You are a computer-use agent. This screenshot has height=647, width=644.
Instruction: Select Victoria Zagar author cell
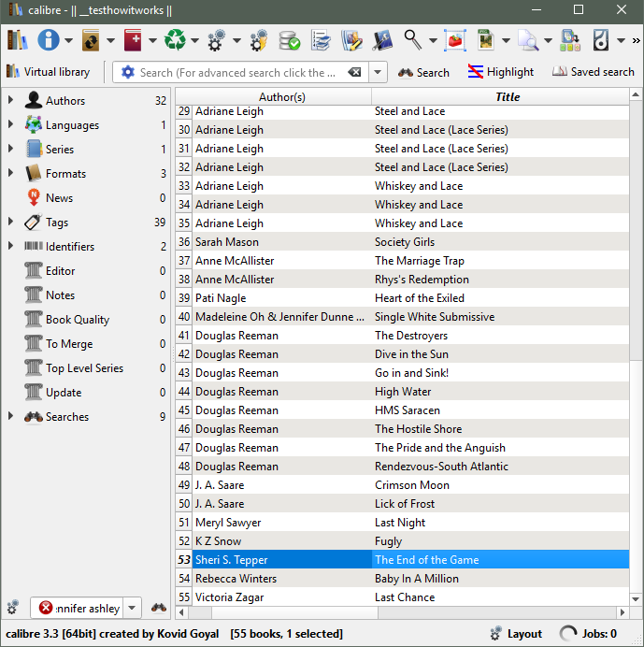[x=281, y=597]
